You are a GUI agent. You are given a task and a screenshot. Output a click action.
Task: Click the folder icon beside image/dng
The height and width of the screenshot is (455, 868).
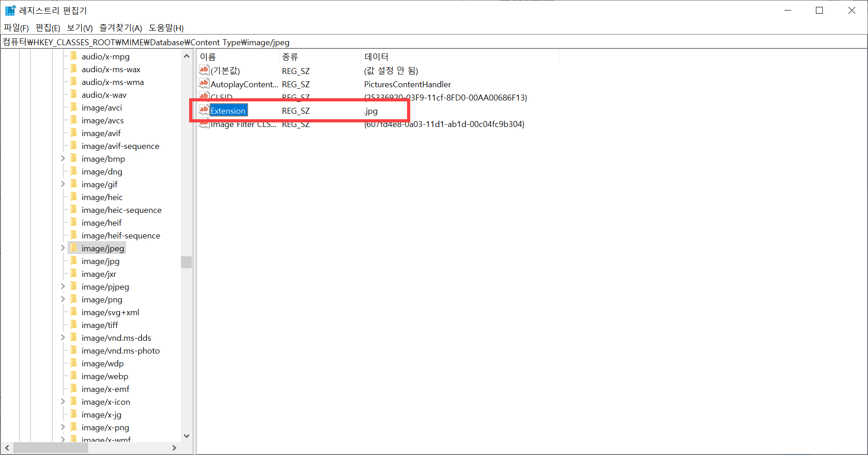[x=74, y=171]
